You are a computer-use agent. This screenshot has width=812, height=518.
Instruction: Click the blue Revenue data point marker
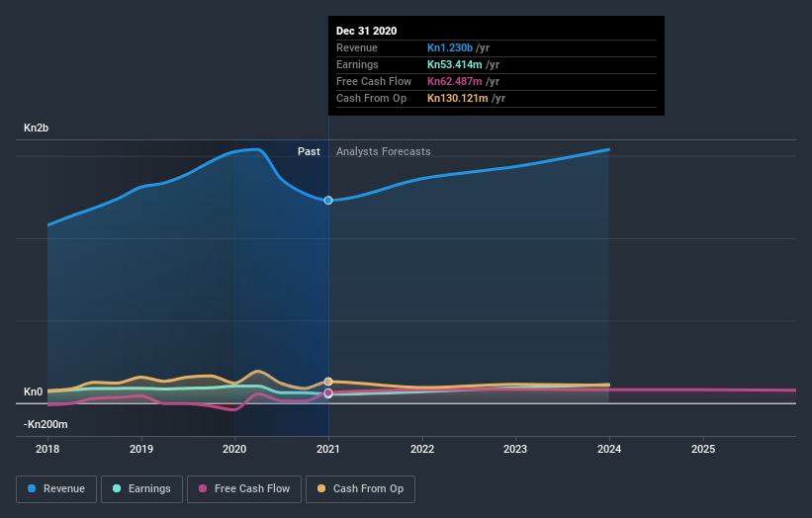[x=328, y=201]
